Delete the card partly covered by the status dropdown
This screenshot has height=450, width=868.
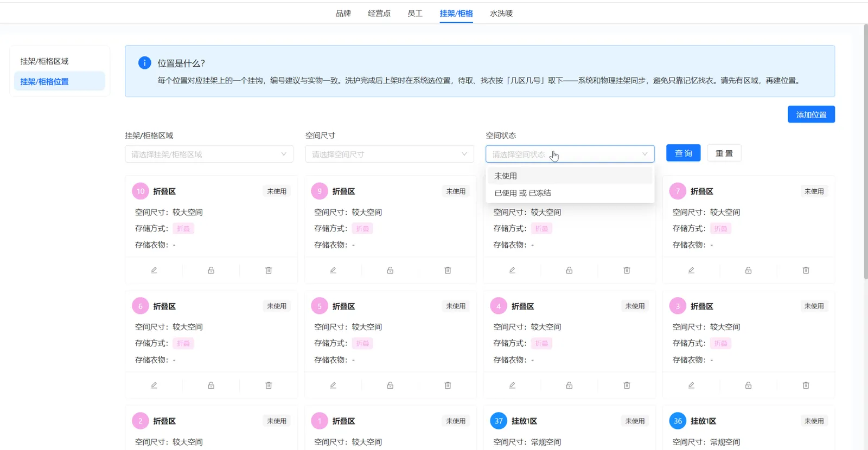[627, 270]
